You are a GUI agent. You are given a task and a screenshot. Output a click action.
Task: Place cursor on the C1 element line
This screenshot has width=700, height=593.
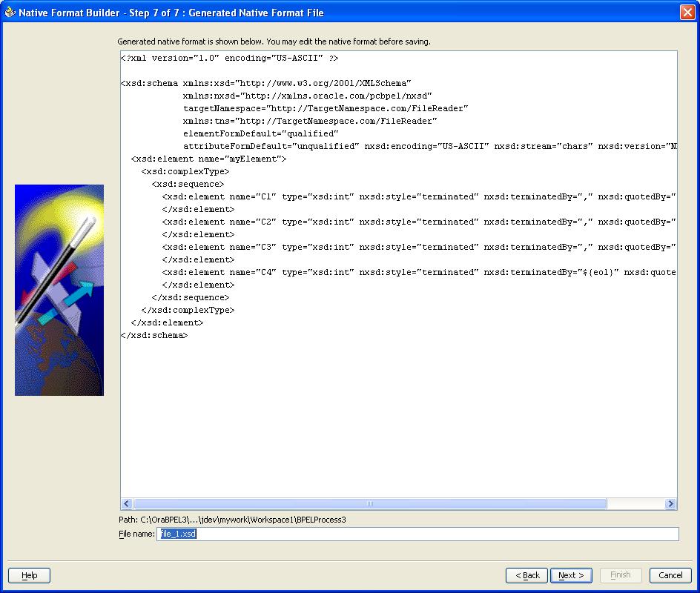coord(371,196)
